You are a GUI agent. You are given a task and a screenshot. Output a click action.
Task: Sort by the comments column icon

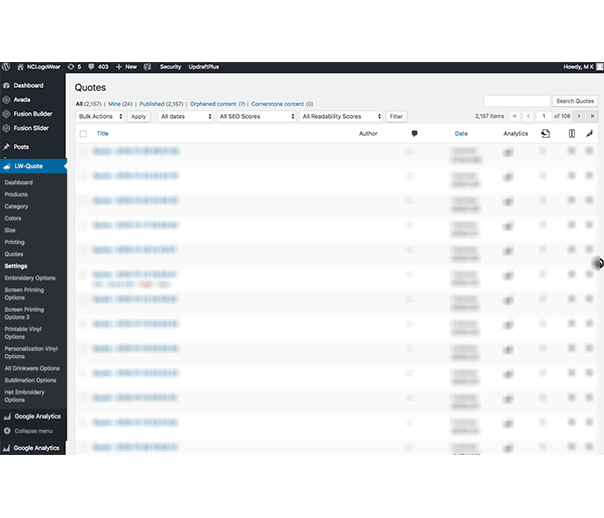click(x=414, y=133)
